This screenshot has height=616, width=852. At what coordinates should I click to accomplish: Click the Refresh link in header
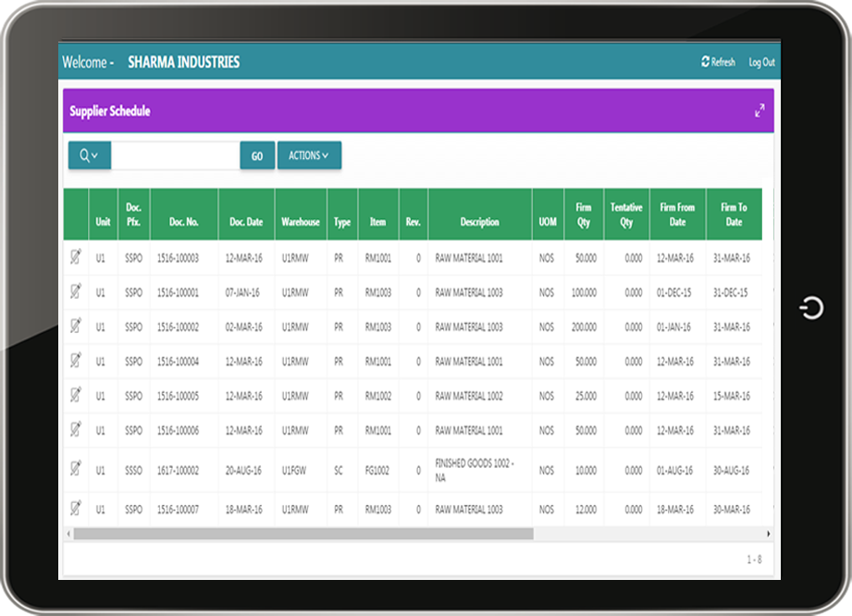(x=718, y=62)
